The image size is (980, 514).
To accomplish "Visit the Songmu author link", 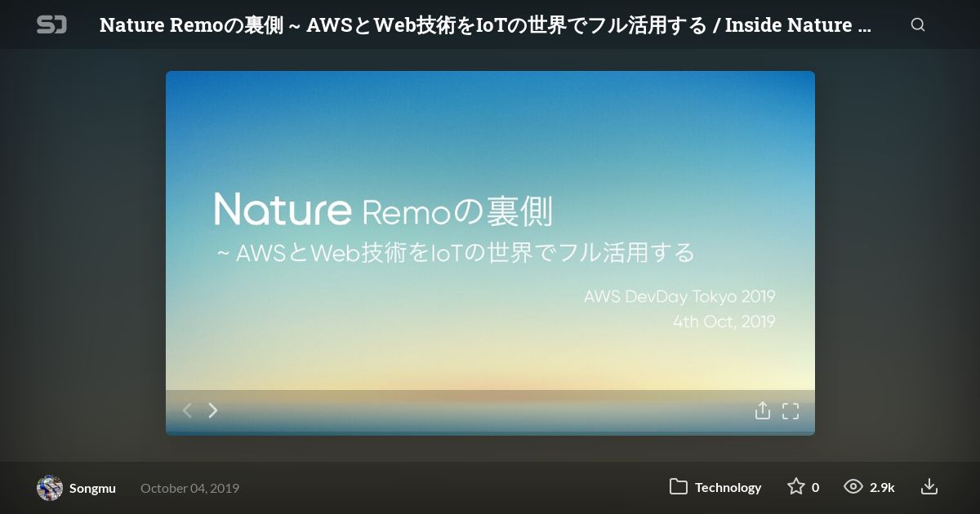I will (92, 488).
